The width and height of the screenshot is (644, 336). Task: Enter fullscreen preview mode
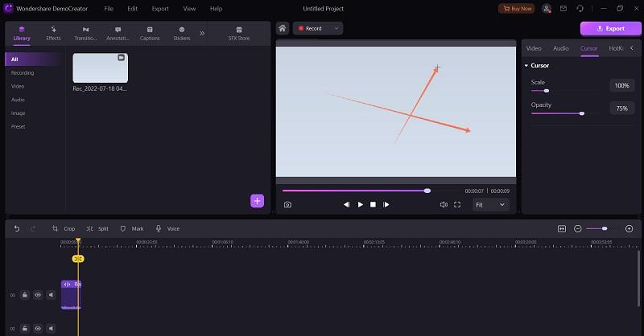pos(457,204)
